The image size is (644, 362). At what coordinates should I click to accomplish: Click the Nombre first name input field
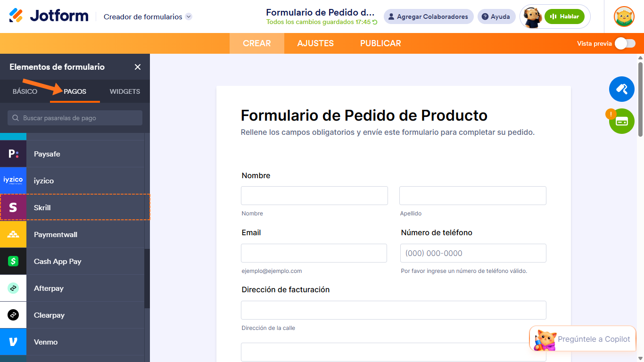314,196
